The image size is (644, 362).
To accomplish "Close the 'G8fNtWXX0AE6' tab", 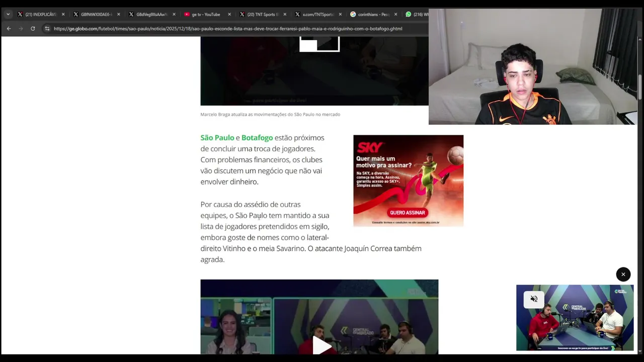I will pyautogui.click(x=119, y=14).
